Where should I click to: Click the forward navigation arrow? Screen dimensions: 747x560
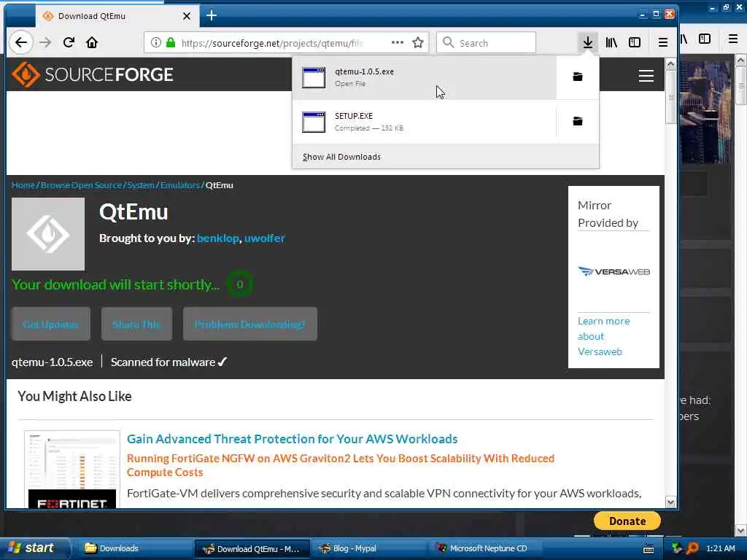point(44,42)
